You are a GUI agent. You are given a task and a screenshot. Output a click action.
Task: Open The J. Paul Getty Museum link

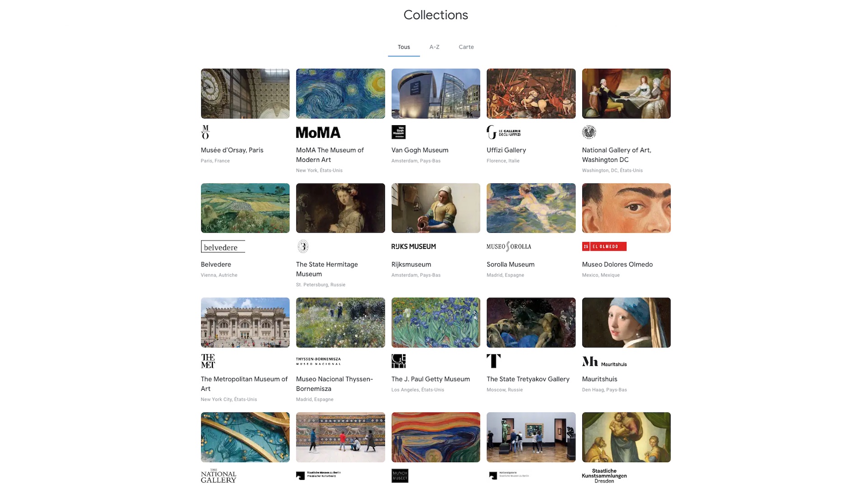click(x=431, y=379)
